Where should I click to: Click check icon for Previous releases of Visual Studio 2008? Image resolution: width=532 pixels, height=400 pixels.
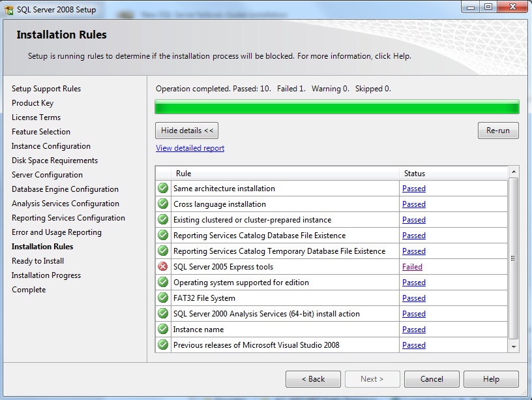[163, 345]
